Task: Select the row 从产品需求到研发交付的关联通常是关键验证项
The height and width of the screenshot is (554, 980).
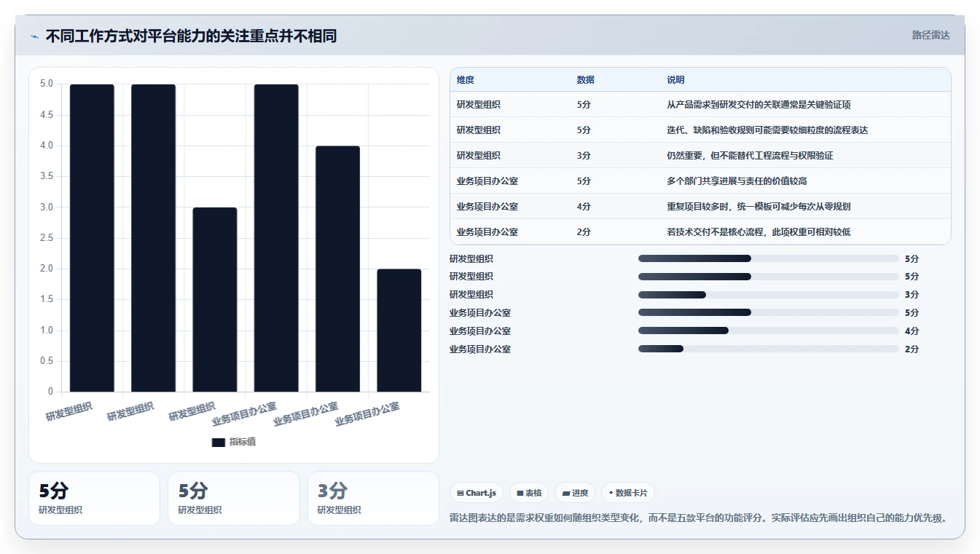Action: click(x=700, y=105)
